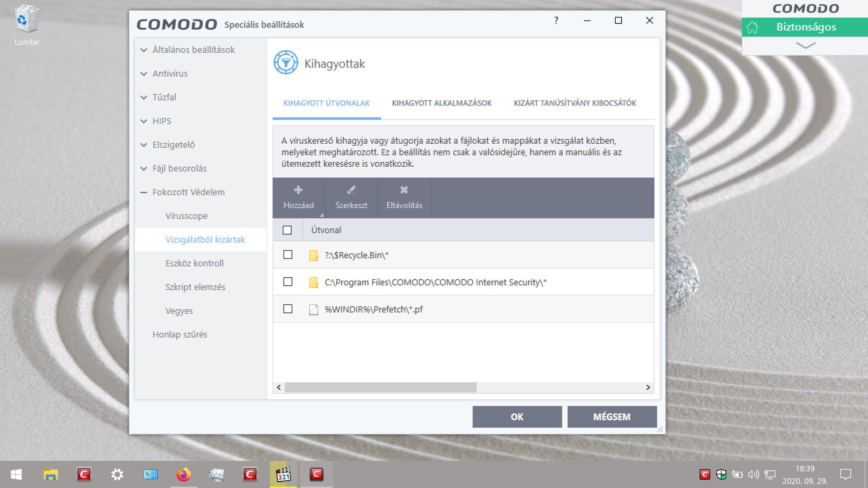Click the Windows Security shield tray icon
The image size is (868, 488).
[x=721, y=474]
